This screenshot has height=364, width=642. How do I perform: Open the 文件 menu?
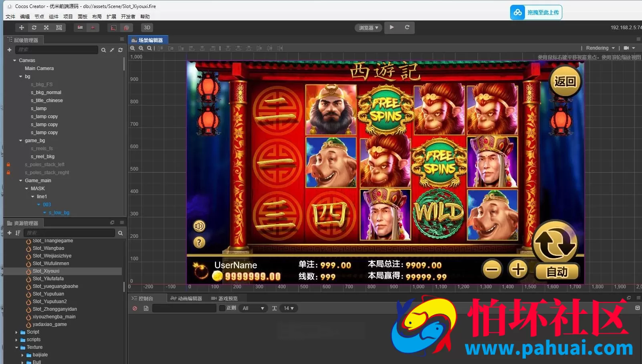tap(10, 17)
